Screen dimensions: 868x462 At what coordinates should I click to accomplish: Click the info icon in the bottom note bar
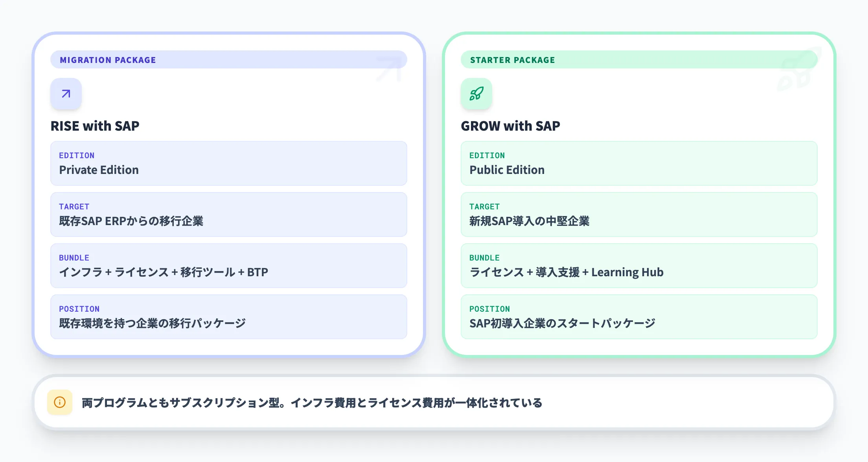click(59, 403)
